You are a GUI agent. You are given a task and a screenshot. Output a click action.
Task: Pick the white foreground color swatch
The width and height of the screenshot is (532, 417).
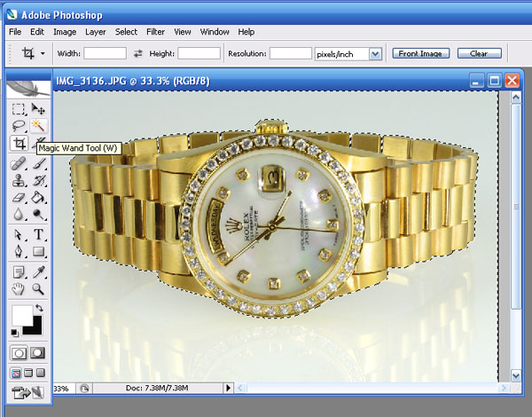[x=20, y=314]
